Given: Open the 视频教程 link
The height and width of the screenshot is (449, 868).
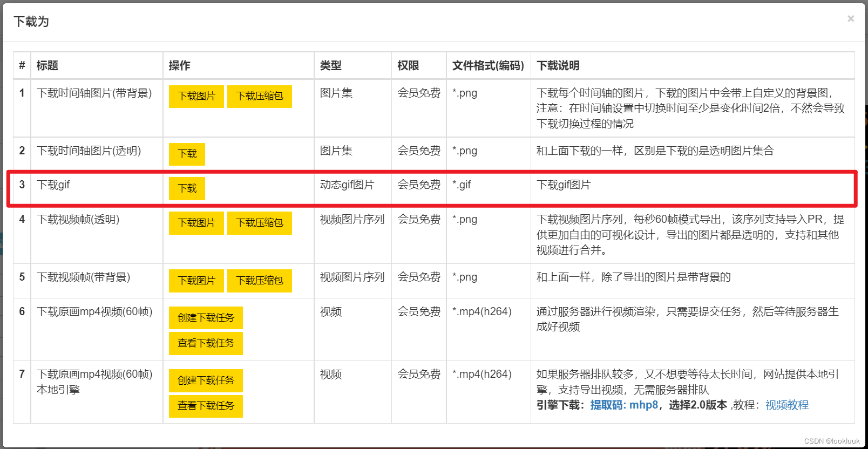Looking at the screenshot, I should point(787,405).
